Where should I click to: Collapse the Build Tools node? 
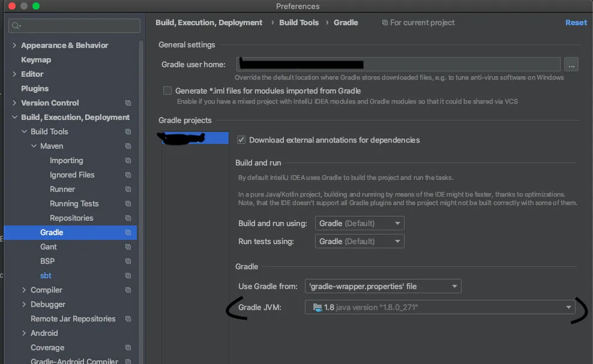click(24, 131)
